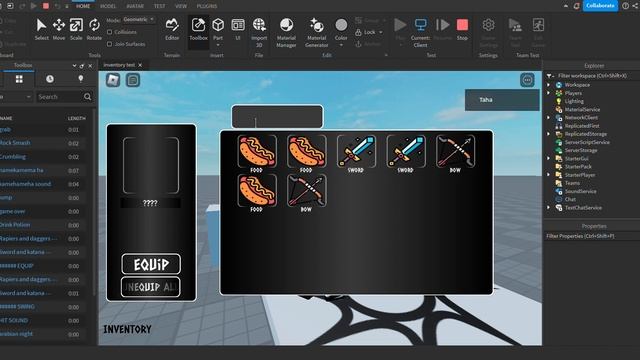This screenshot has height=360, width=640.
Task: Click the UNEQUIP ALL button
Action: (x=151, y=287)
